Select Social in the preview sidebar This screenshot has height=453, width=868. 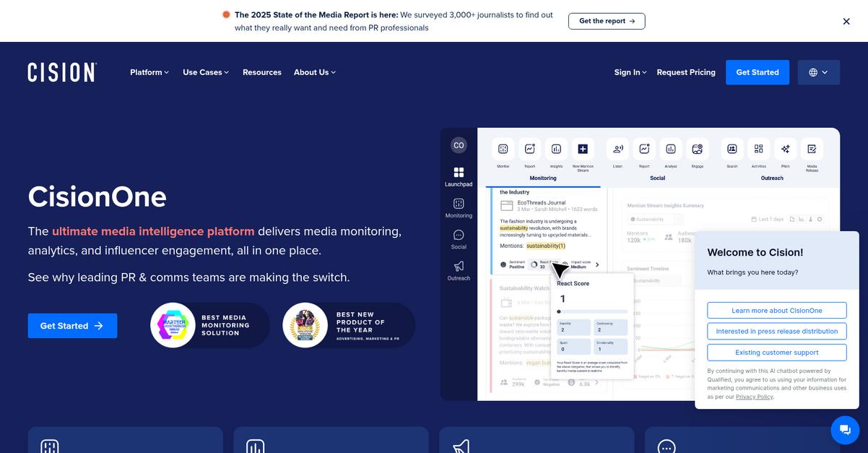pos(459,240)
